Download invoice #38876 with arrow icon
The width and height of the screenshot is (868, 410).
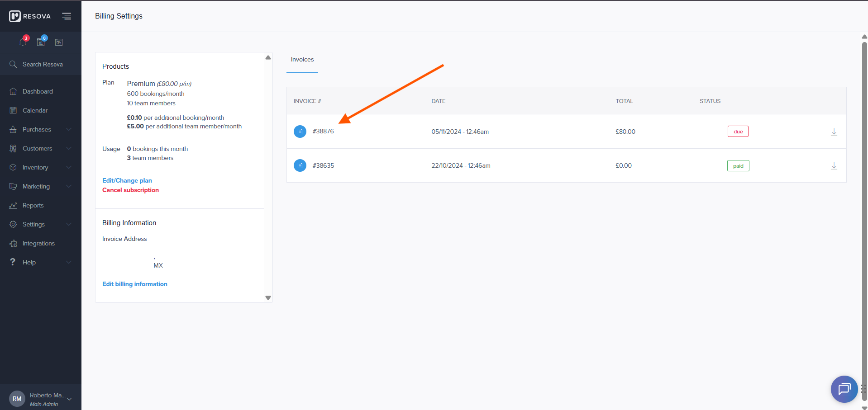tap(834, 132)
